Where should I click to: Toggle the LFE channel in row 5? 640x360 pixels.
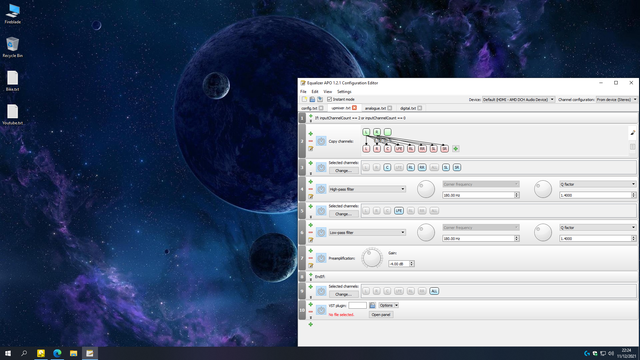point(399,211)
